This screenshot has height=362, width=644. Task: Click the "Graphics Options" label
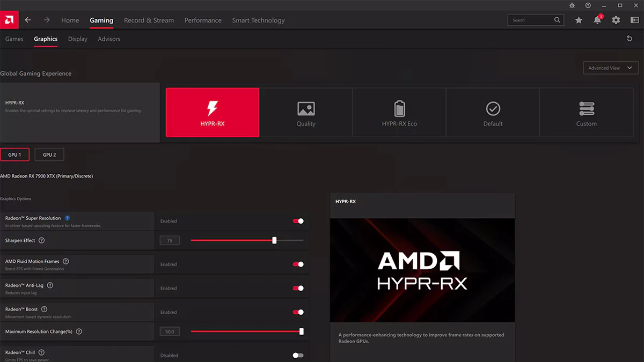click(x=16, y=199)
